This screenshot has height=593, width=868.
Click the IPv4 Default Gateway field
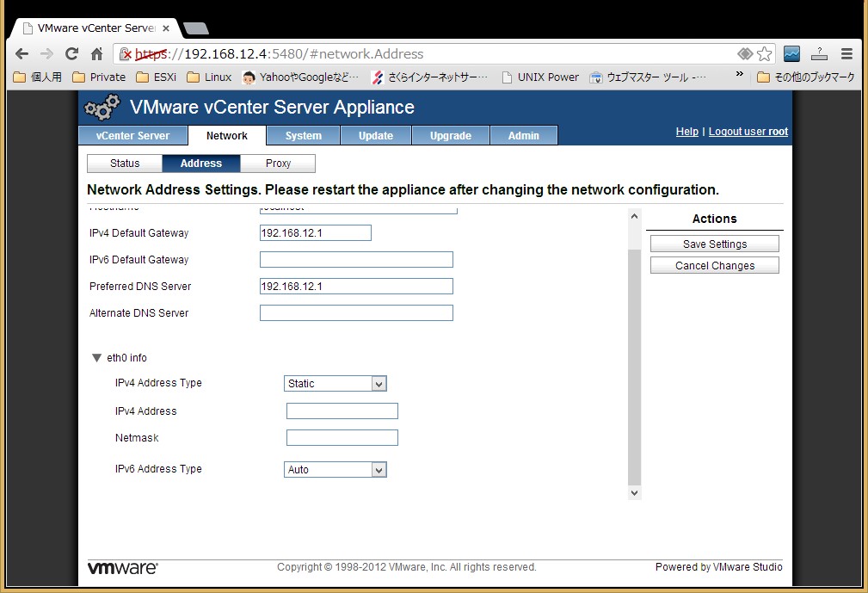[x=316, y=233]
